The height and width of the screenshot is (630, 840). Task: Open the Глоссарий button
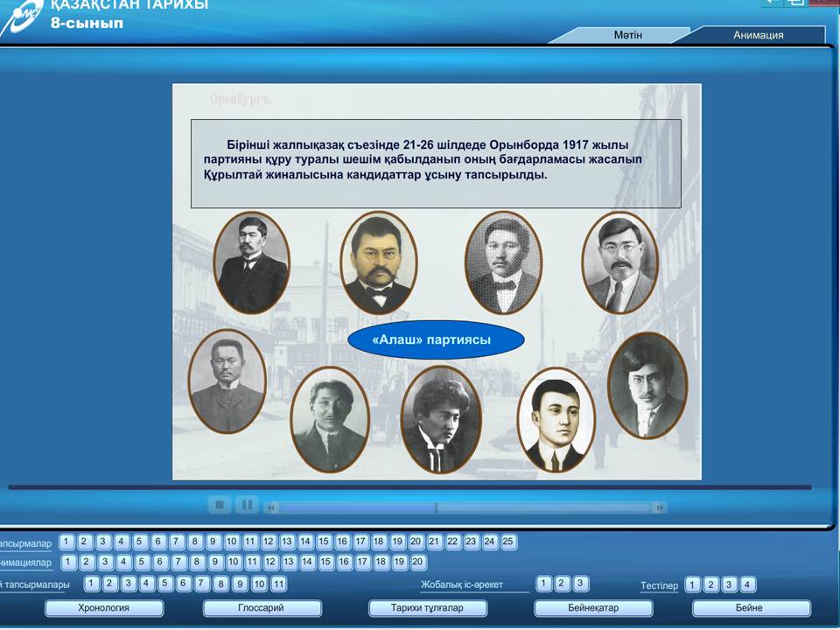[x=262, y=608]
